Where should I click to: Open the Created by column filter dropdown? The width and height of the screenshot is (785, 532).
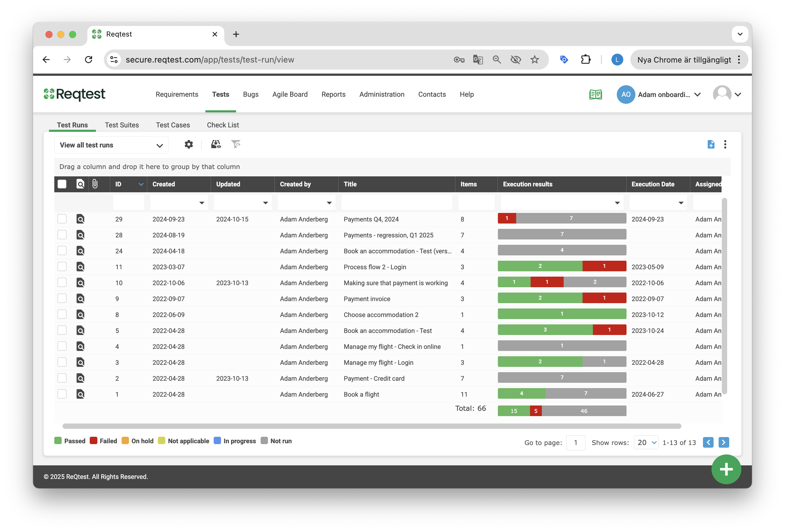[329, 203]
